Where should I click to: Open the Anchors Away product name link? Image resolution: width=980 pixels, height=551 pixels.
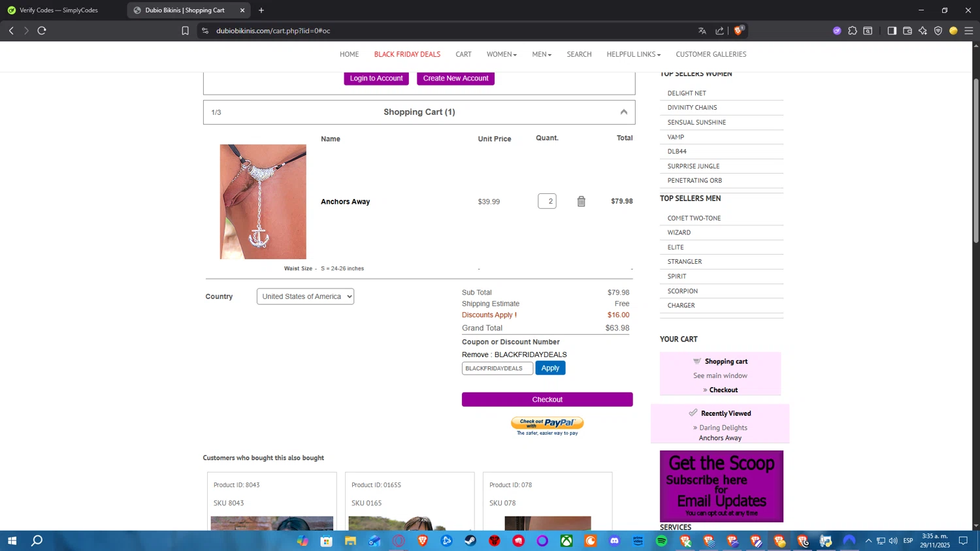tap(345, 202)
